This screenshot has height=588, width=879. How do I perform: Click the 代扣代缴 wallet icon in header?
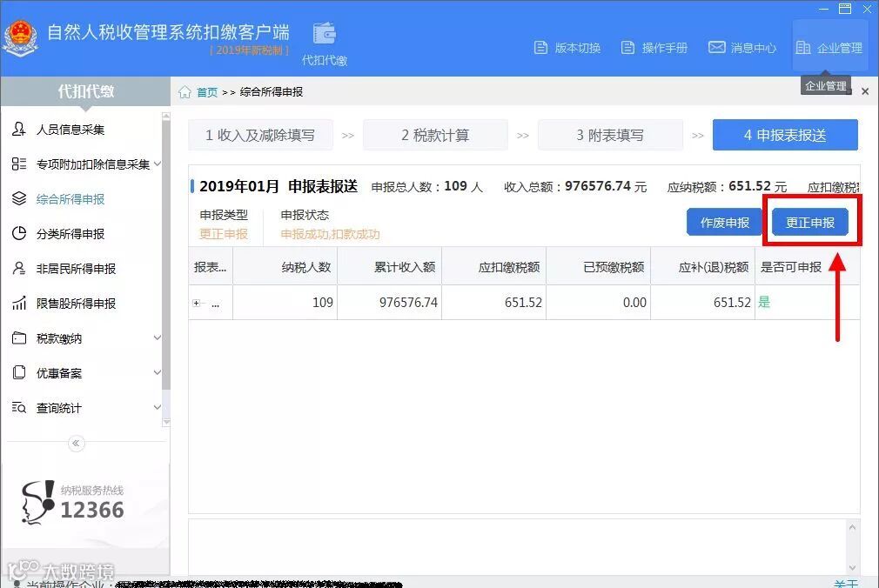pos(324,34)
